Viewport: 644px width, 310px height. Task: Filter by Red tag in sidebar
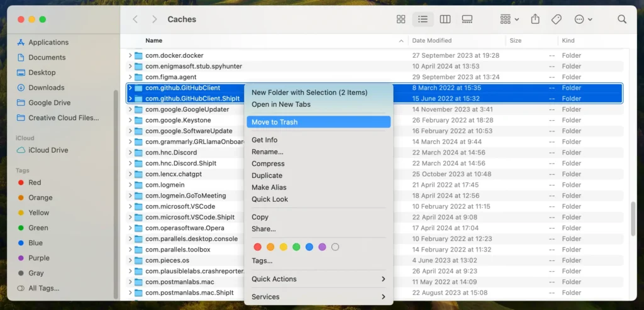tap(35, 183)
